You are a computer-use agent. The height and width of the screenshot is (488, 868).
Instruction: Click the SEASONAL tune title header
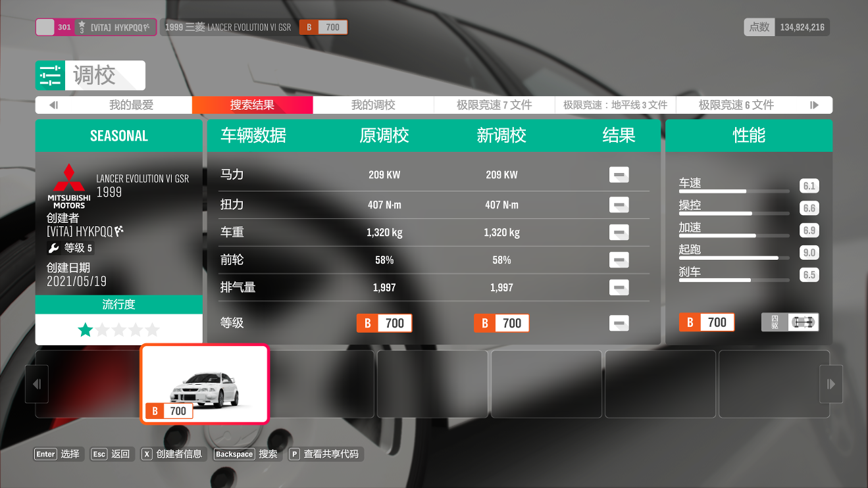pyautogui.click(x=119, y=135)
